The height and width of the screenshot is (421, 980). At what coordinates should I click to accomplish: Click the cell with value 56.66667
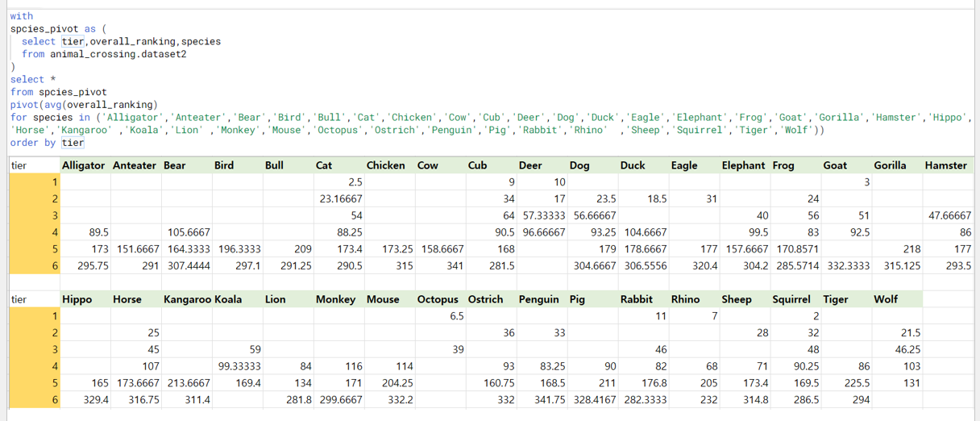tap(595, 215)
